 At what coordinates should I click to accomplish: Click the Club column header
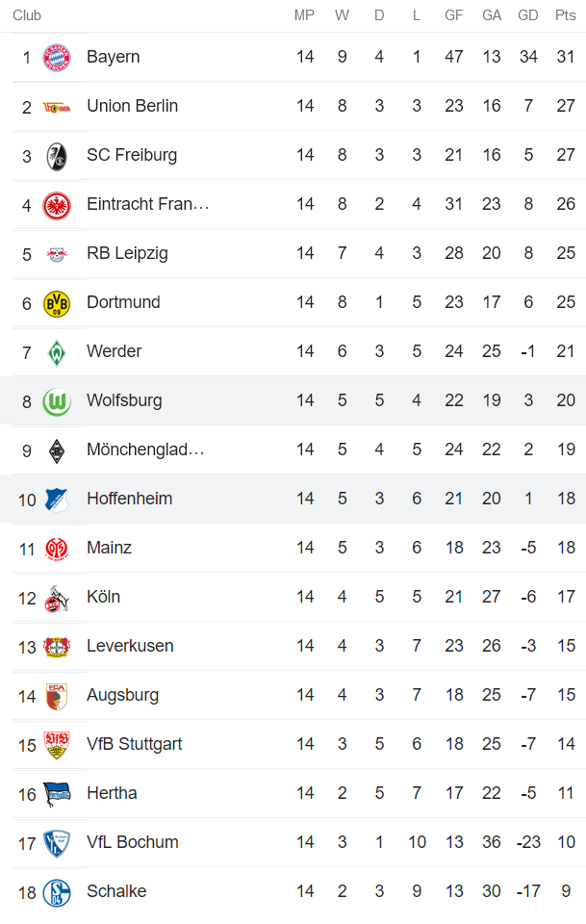tap(27, 14)
